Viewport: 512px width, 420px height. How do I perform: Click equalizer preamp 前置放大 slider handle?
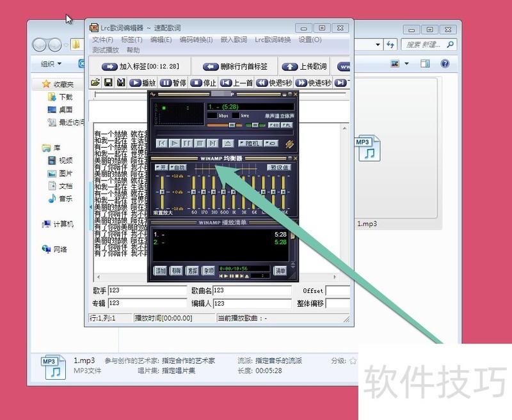tap(162, 192)
